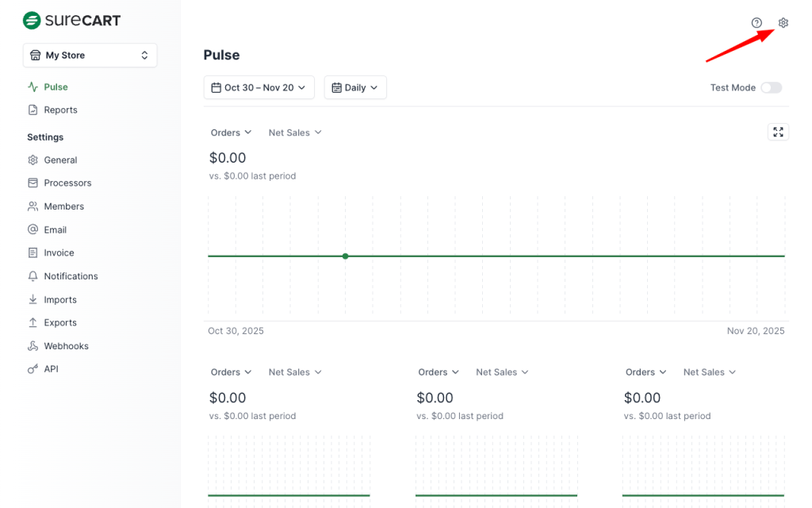This screenshot has width=812, height=508.
Task: Expand the main chart to fullscreen
Action: (x=778, y=132)
